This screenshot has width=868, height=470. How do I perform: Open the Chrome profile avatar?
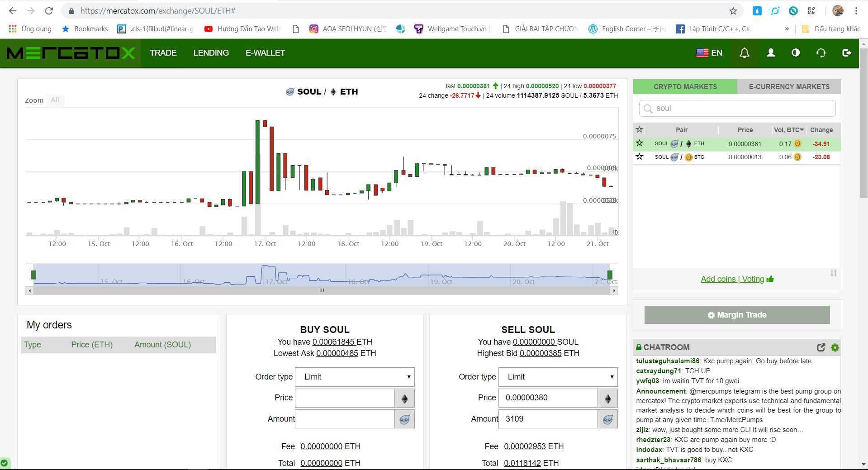click(x=838, y=11)
